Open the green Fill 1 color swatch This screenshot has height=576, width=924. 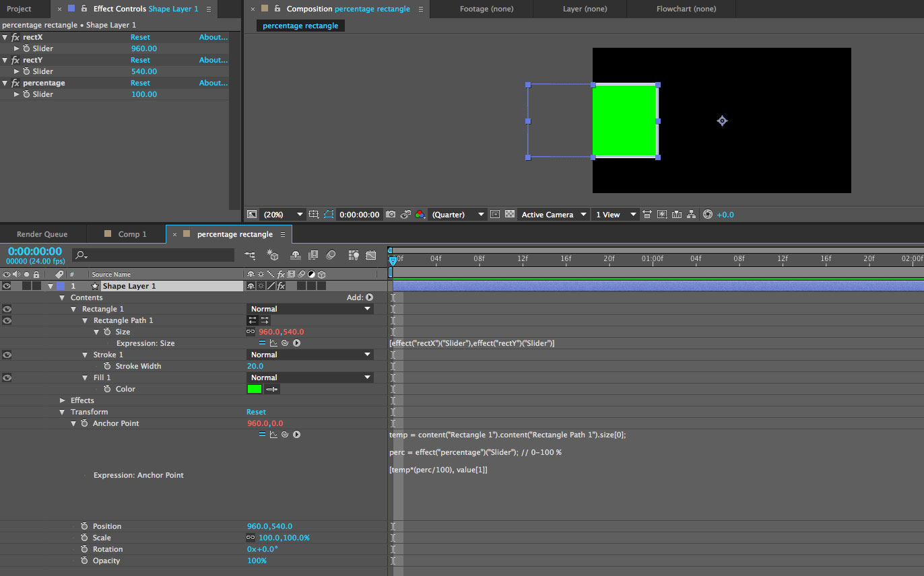(255, 389)
